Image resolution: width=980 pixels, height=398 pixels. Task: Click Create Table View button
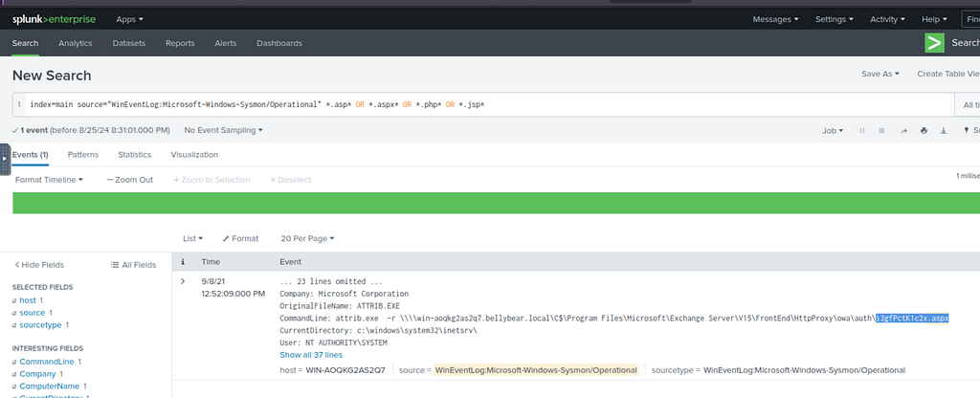(948, 74)
